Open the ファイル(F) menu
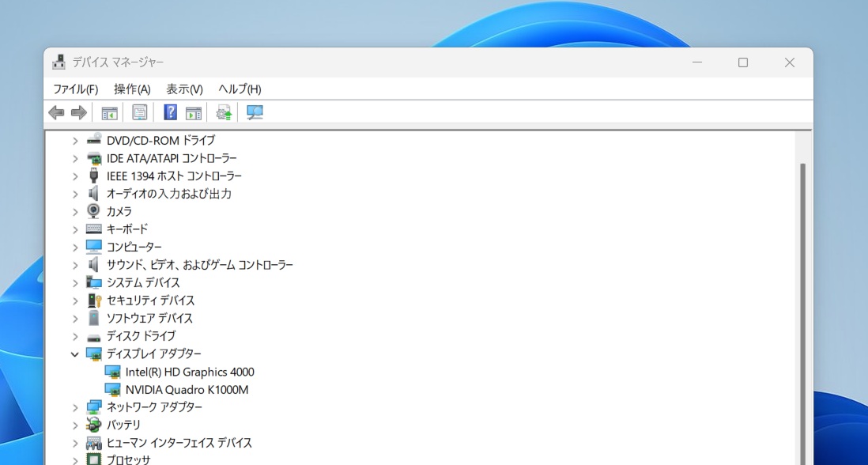Viewport: 868px width, 465px height. [x=76, y=89]
